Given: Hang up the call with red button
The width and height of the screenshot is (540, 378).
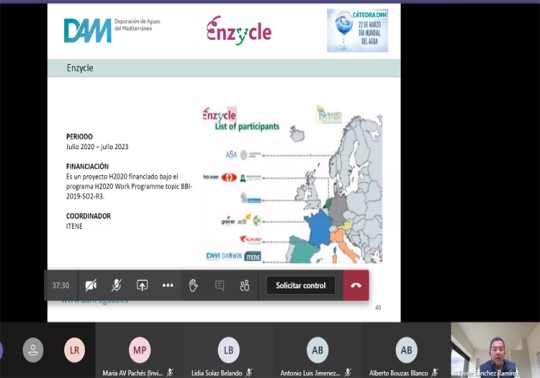Looking at the screenshot, I should coord(356,285).
